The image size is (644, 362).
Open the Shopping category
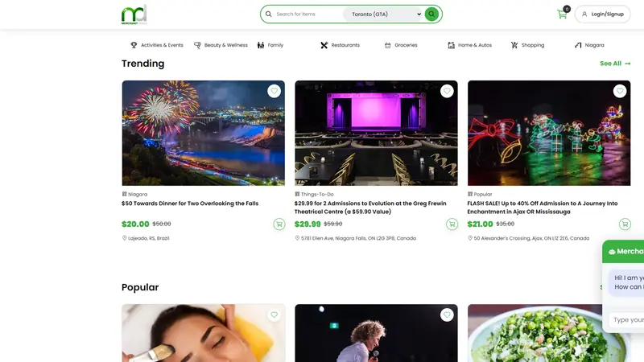click(527, 45)
